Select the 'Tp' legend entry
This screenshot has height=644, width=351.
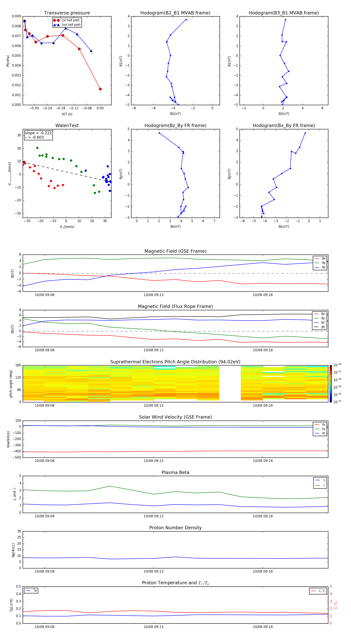[31, 591]
